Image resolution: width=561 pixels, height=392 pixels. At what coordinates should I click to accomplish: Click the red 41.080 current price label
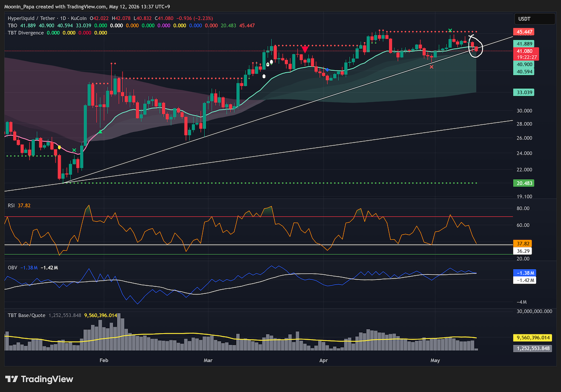click(x=525, y=50)
